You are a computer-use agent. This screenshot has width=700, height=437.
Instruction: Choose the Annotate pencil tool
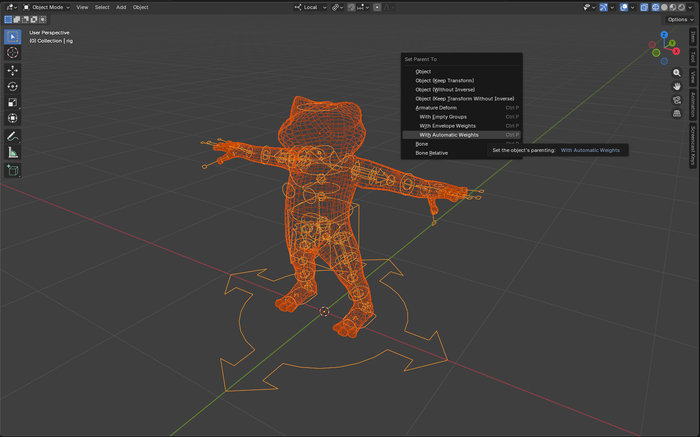(x=13, y=135)
